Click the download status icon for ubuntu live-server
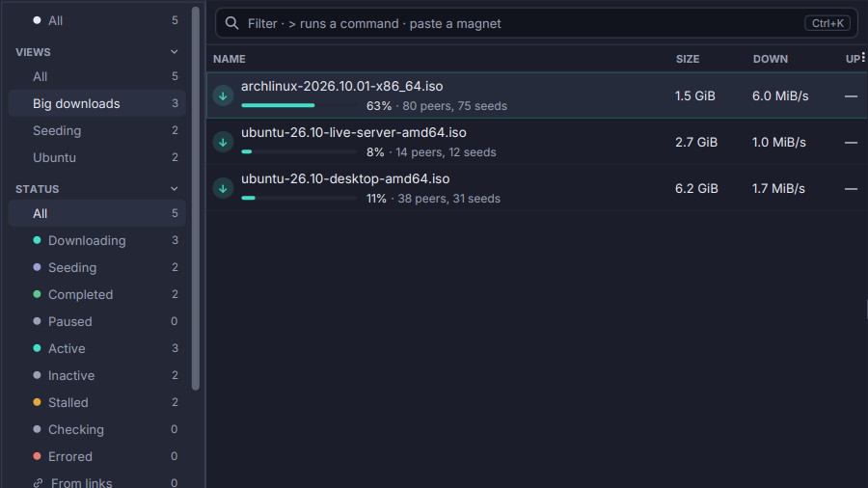868x488 pixels. point(223,142)
